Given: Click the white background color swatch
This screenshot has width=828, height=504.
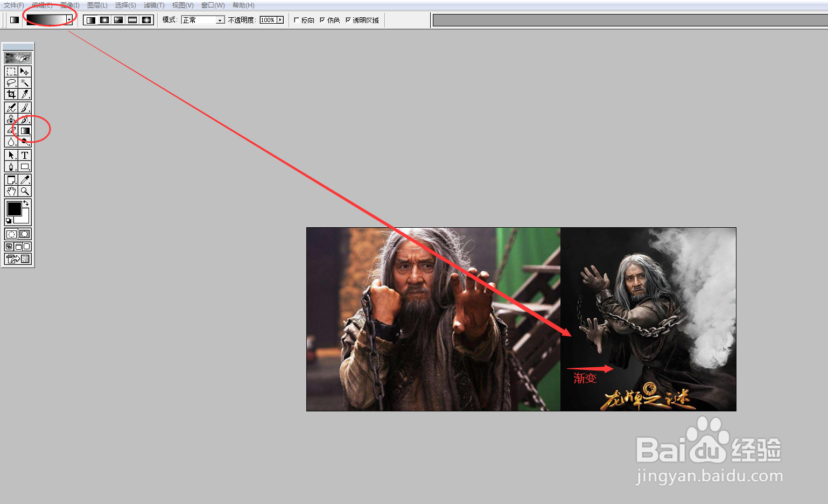Looking at the screenshot, I should [x=25, y=219].
